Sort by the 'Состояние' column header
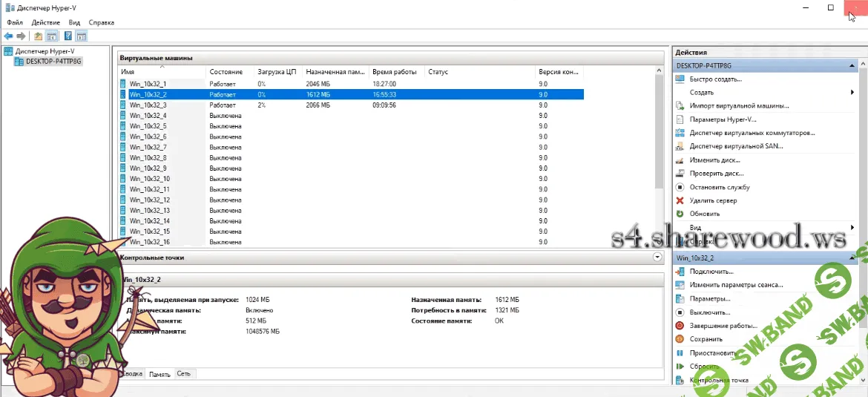This screenshot has width=868, height=397. click(226, 72)
